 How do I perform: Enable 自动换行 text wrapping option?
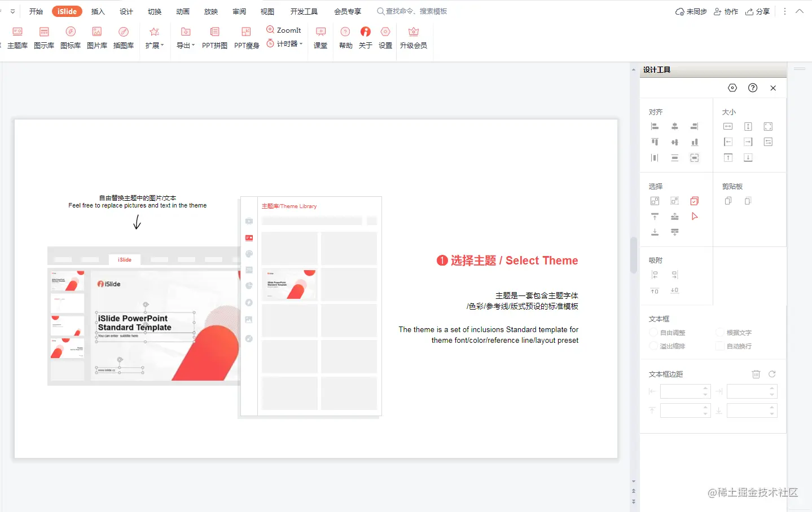721,346
